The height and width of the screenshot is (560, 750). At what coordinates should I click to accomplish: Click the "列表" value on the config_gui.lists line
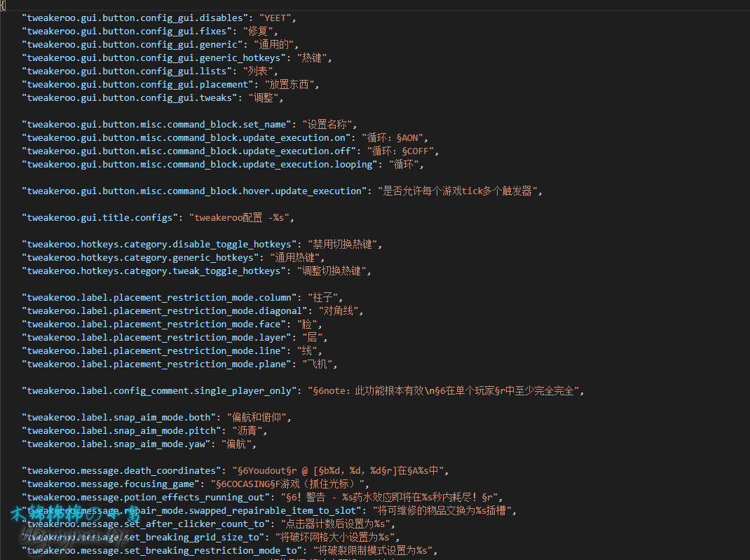(258, 71)
